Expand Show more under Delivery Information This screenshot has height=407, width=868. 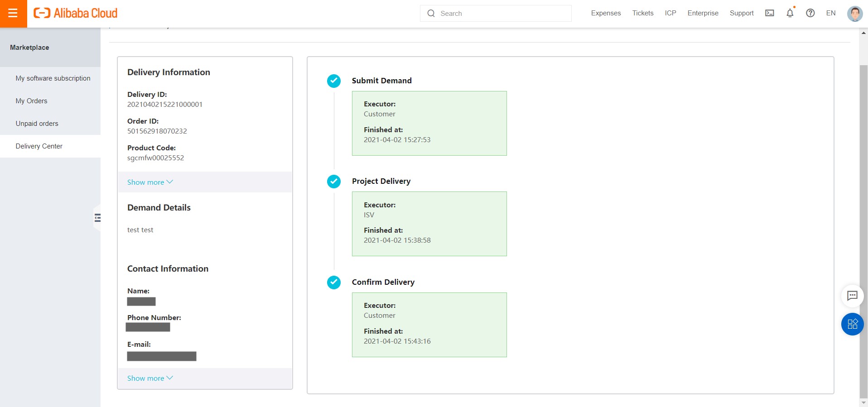pos(149,182)
